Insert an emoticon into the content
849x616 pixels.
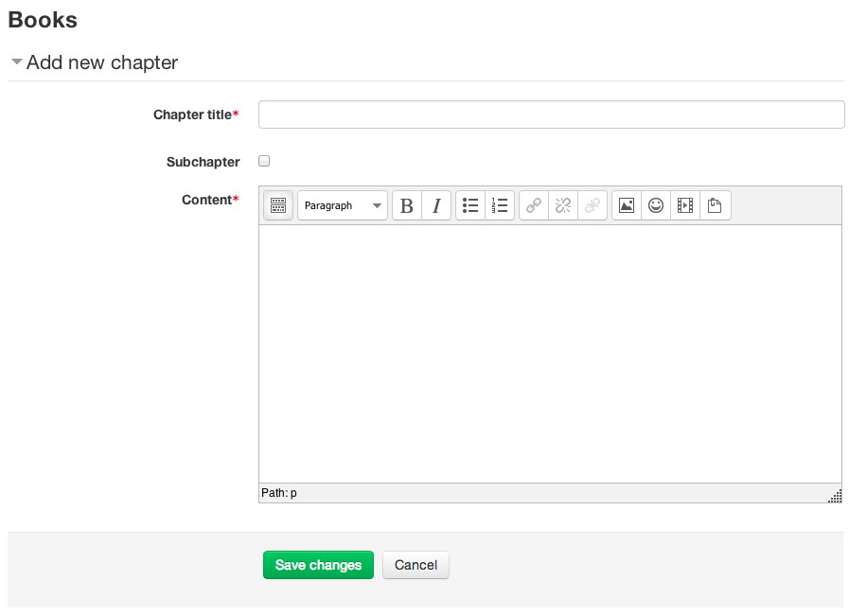[x=655, y=205]
